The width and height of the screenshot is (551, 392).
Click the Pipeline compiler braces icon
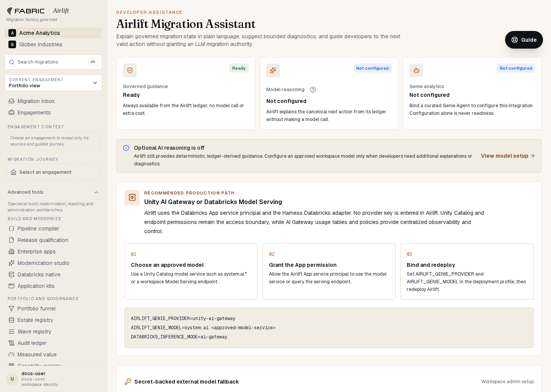tap(11, 229)
